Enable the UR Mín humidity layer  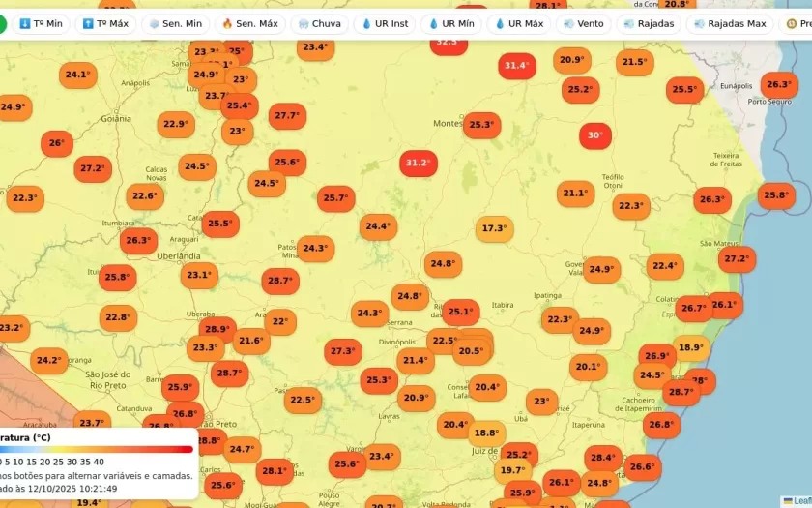(452, 23)
